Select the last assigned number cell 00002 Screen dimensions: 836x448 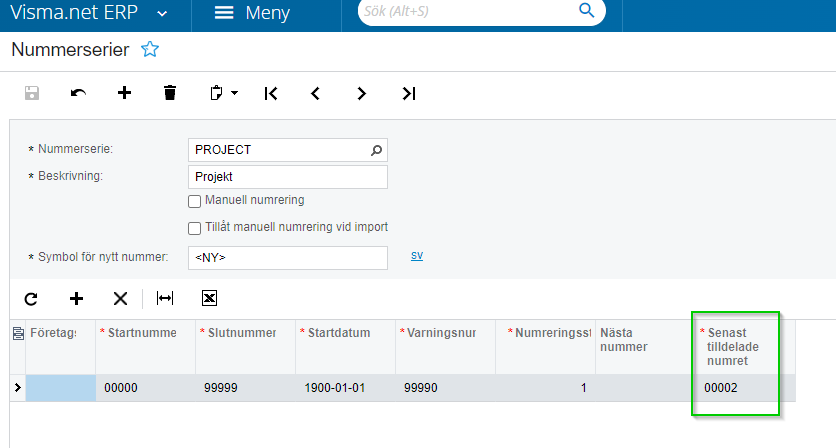pos(745,388)
